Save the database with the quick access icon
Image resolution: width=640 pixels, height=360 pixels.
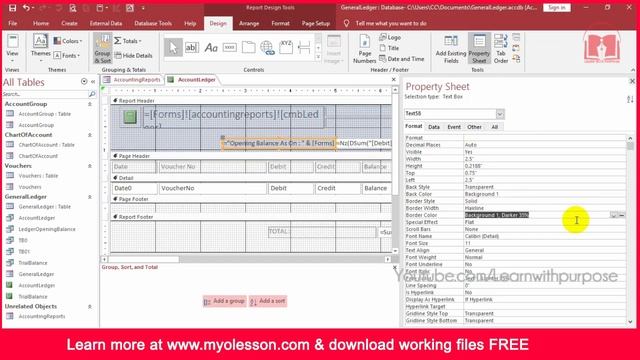[x=13, y=8]
